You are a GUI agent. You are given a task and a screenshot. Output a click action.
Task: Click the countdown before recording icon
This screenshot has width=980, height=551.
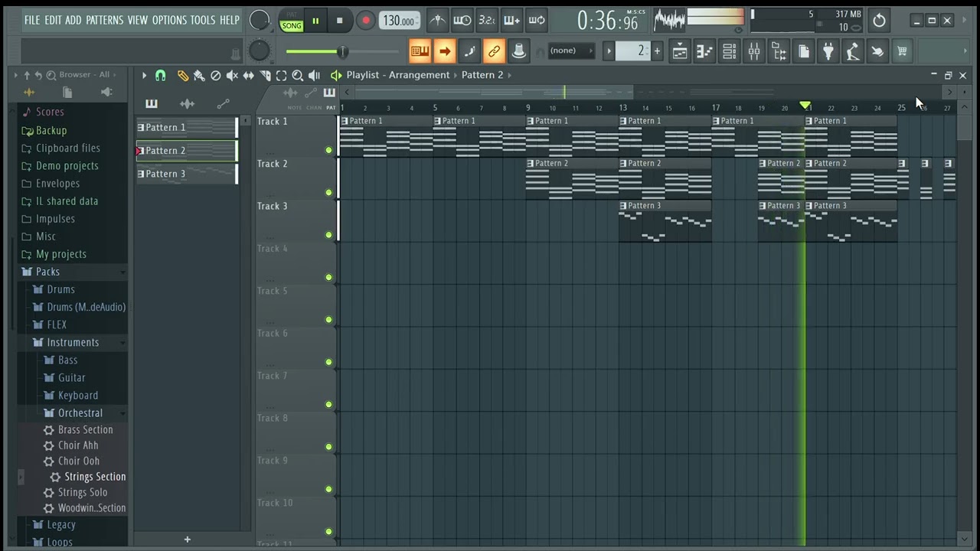[487, 21]
